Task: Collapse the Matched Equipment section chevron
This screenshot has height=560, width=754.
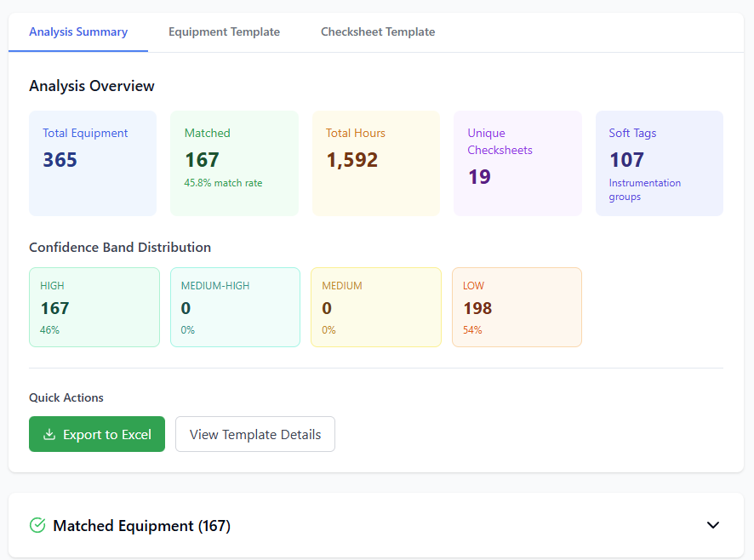Action: pos(713,525)
